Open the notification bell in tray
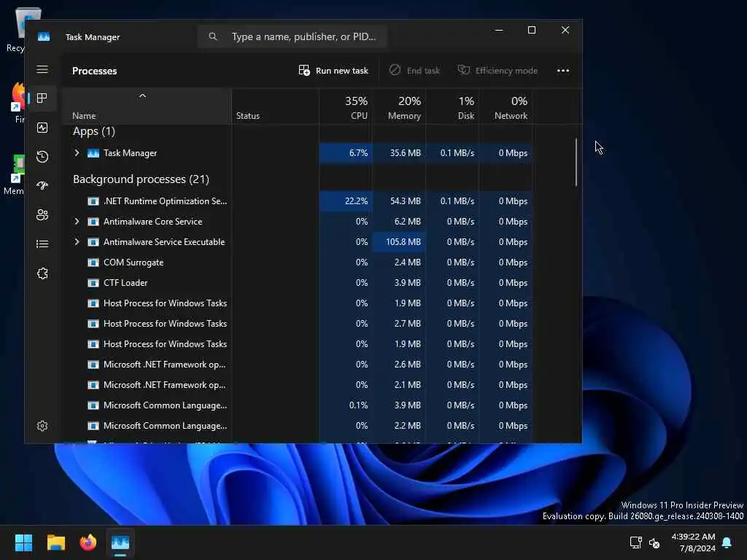 727,542
